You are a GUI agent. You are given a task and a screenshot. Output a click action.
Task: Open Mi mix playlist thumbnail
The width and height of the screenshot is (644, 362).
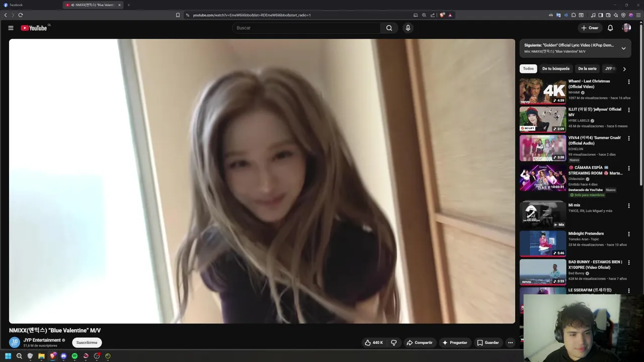543,215
